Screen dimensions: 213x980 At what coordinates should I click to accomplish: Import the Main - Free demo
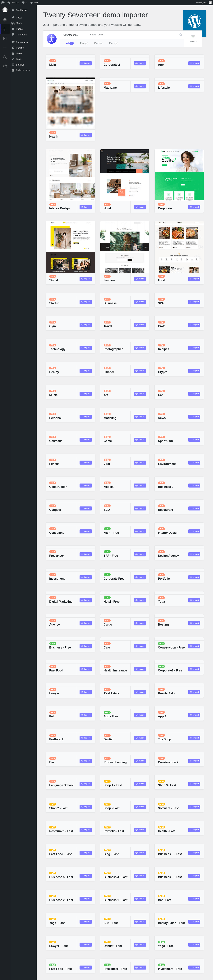point(140,531)
